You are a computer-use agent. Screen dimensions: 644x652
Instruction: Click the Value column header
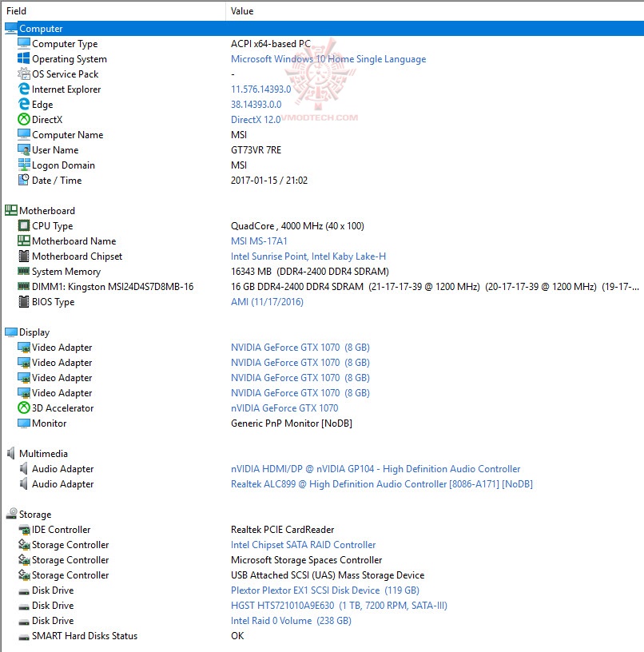(435, 11)
